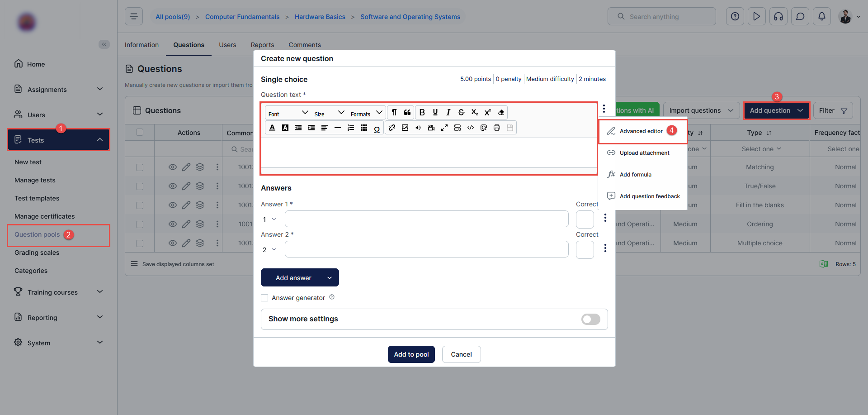Expand the Formats dropdown
Screen dimensions: 868x415
(x=366, y=113)
